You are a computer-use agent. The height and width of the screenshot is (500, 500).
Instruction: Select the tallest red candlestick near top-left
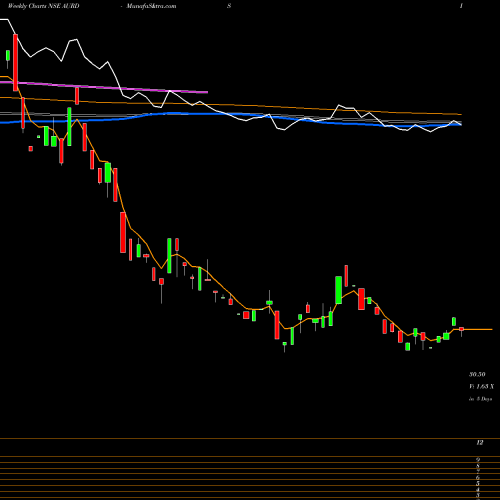point(15,62)
